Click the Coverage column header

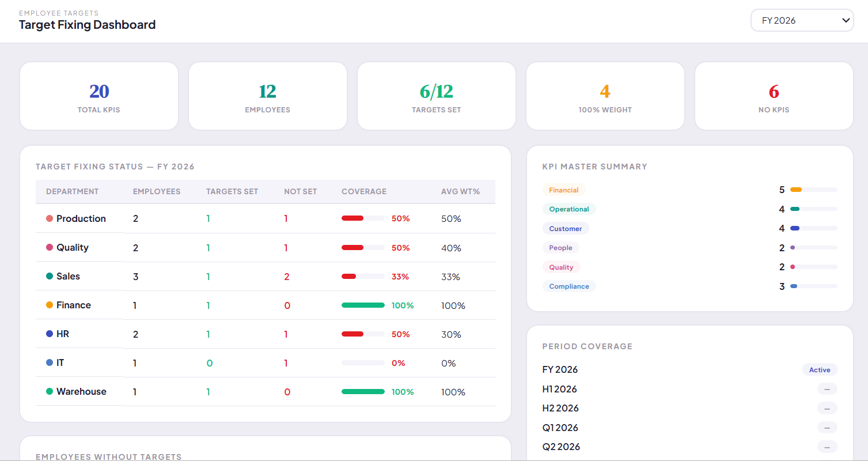click(x=364, y=191)
